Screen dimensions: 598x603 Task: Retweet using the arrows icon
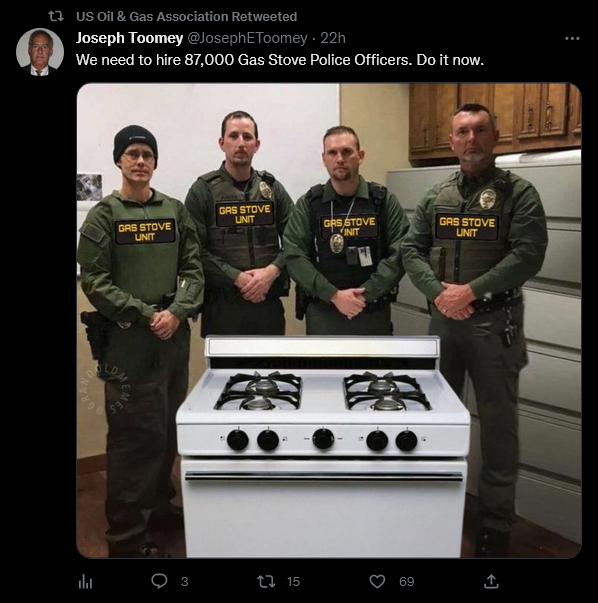(266, 581)
